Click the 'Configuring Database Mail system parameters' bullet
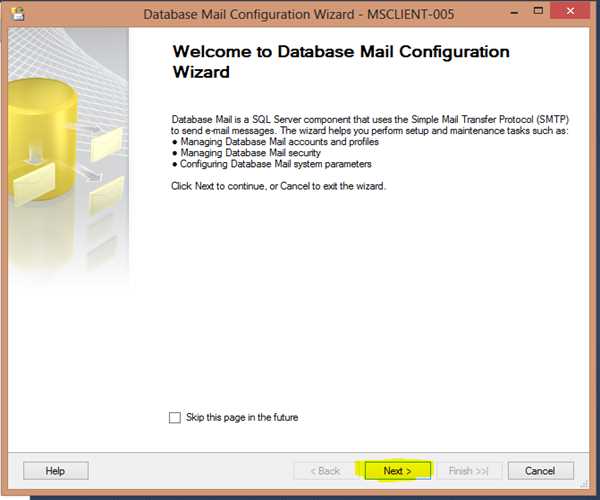 275,164
